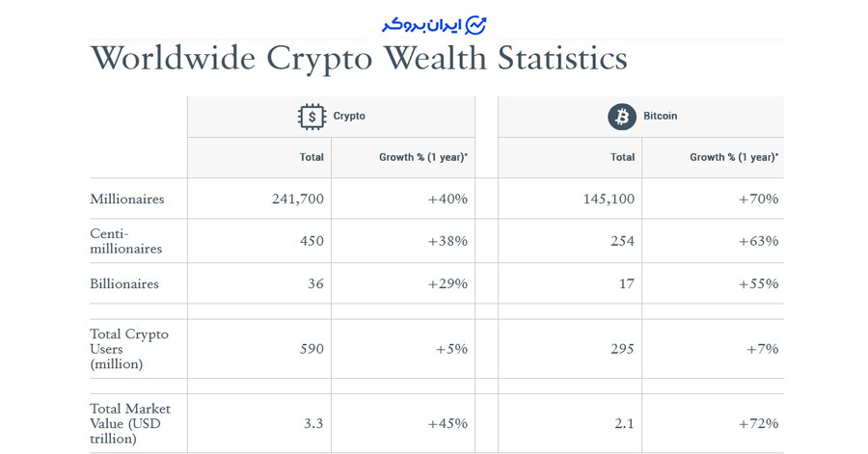Click the Bitcoin column group header label
The image size is (868, 454).
coord(661,116)
